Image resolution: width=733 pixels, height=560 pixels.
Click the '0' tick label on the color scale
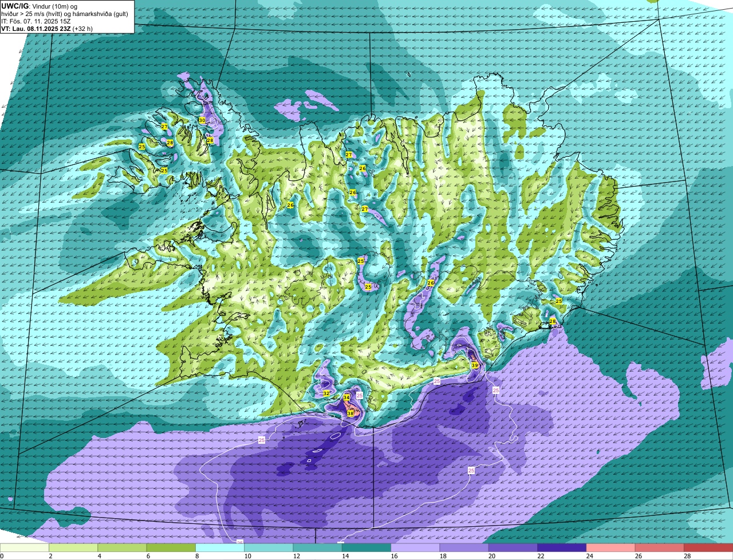(2, 556)
